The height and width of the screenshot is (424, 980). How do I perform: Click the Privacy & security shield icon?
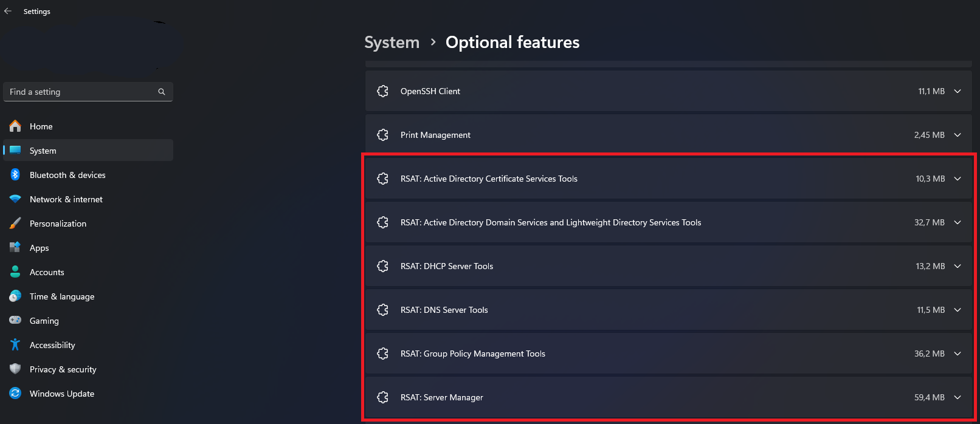point(15,369)
